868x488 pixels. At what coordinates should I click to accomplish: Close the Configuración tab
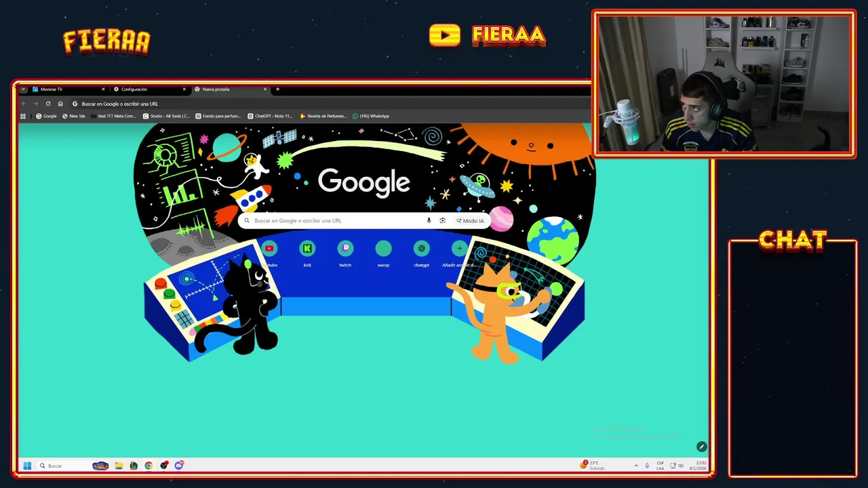click(184, 89)
